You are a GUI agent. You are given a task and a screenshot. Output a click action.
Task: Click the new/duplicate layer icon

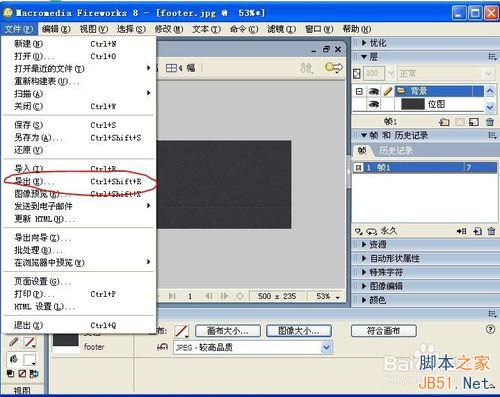(444, 122)
